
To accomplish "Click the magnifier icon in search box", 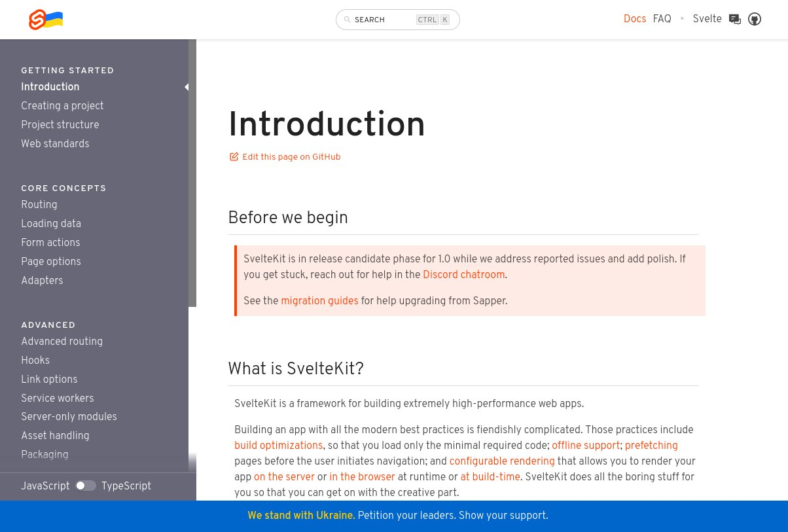I will 348,20.
